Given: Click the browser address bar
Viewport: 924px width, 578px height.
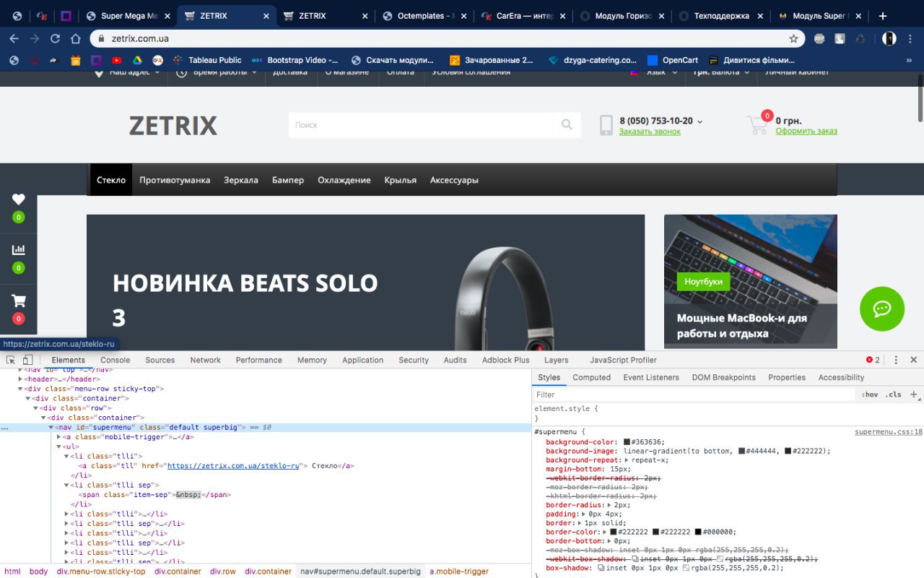Looking at the screenshot, I should point(448,38).
